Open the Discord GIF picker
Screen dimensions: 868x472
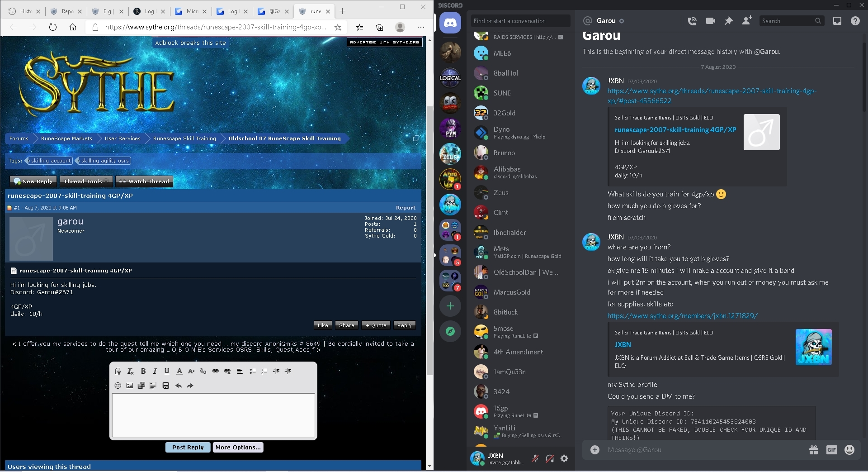(x=831, y=450)
